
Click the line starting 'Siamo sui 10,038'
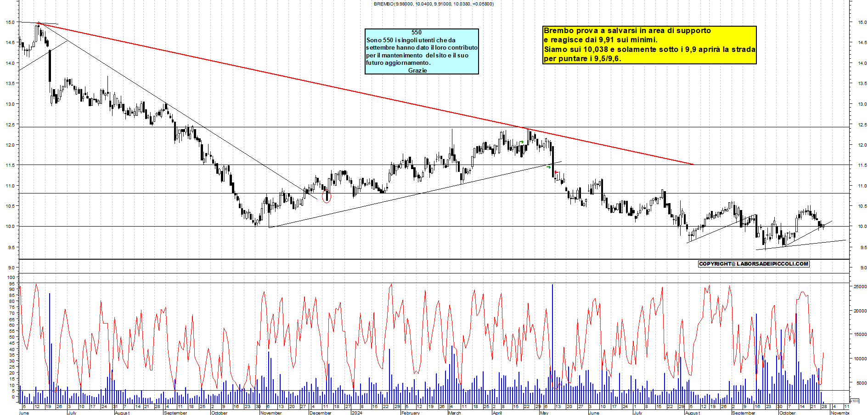649,49
